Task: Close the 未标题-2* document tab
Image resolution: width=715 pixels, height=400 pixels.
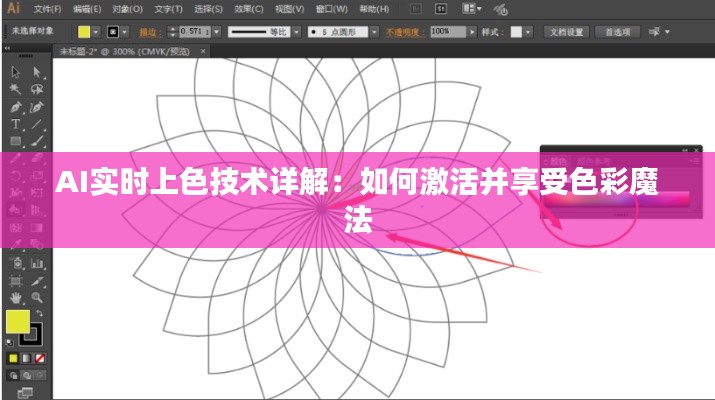Action: click(203, 51)
